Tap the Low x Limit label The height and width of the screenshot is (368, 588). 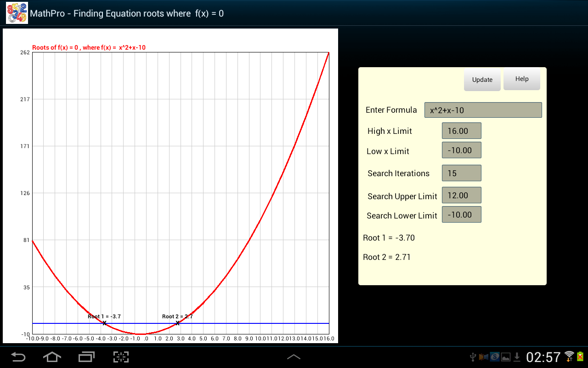[388, 151]
